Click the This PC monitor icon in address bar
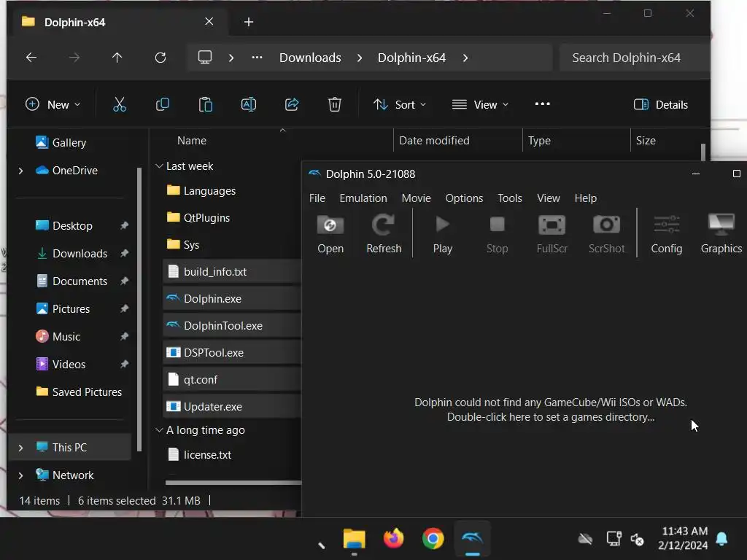This screenshot has width=747, height=560. (205, 58)
